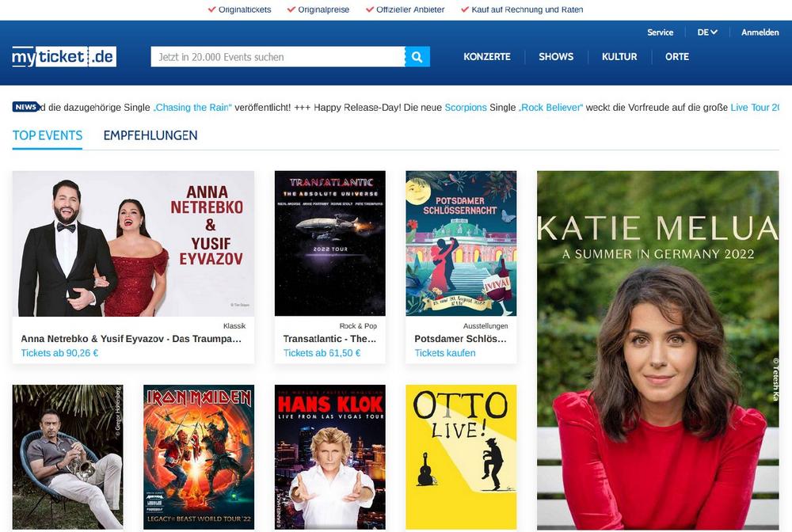792x532 pixels.
Task: Open the Katie Melua event banner
Action: 657,348
